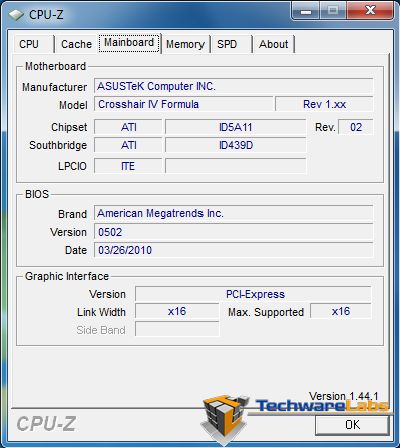Click the OK button
The height and width of the screenshot is (448, 400).
352,425
